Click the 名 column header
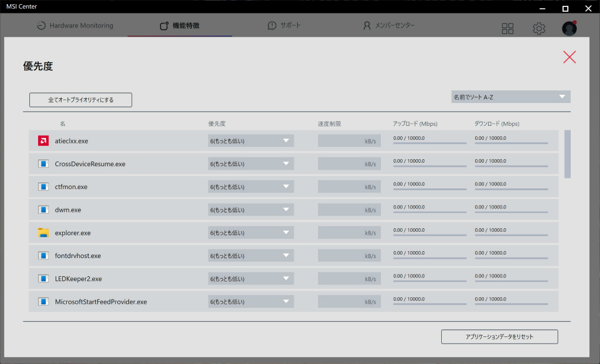The image size is (600, 364). click(63, 123)
